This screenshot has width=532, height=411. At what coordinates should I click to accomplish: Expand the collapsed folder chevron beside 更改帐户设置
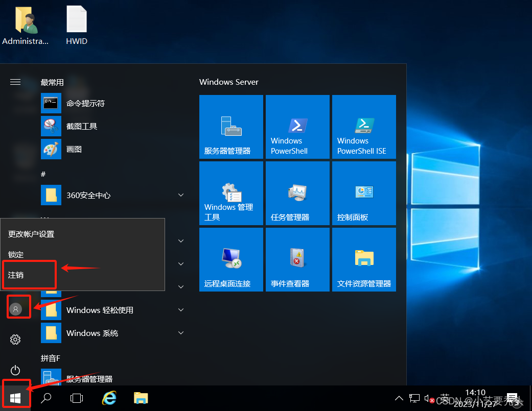tap(181, 241)
